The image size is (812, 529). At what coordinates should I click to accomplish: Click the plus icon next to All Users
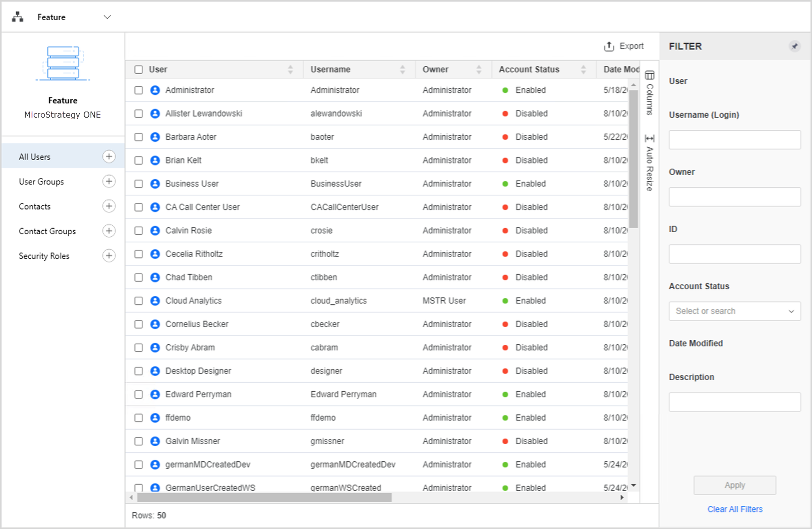click(109, 156)
